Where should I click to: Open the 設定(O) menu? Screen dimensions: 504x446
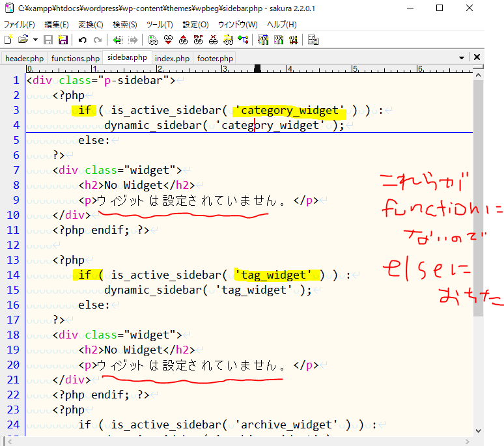point(195,25)
